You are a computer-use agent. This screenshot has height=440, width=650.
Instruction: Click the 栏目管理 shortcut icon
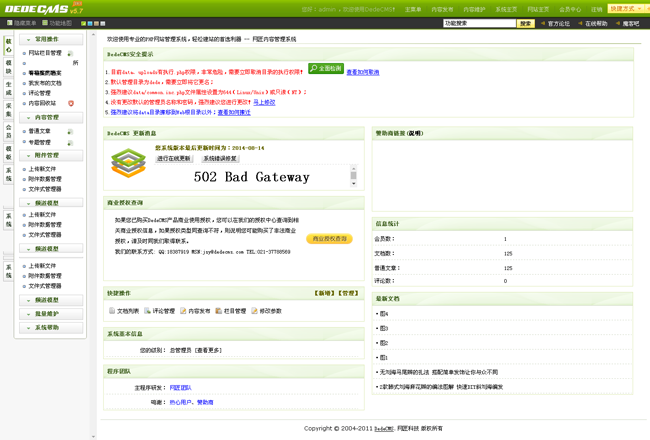click(218, 311)
